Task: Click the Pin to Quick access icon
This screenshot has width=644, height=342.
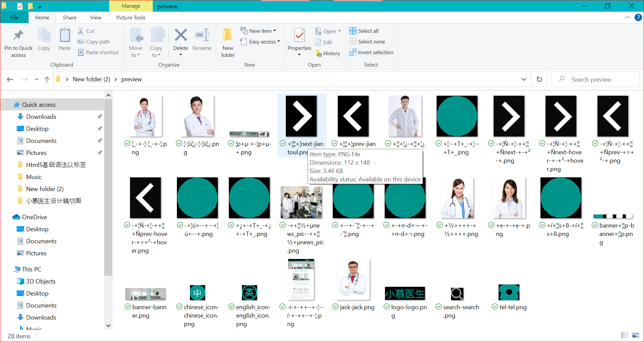Action: (18, 35)
